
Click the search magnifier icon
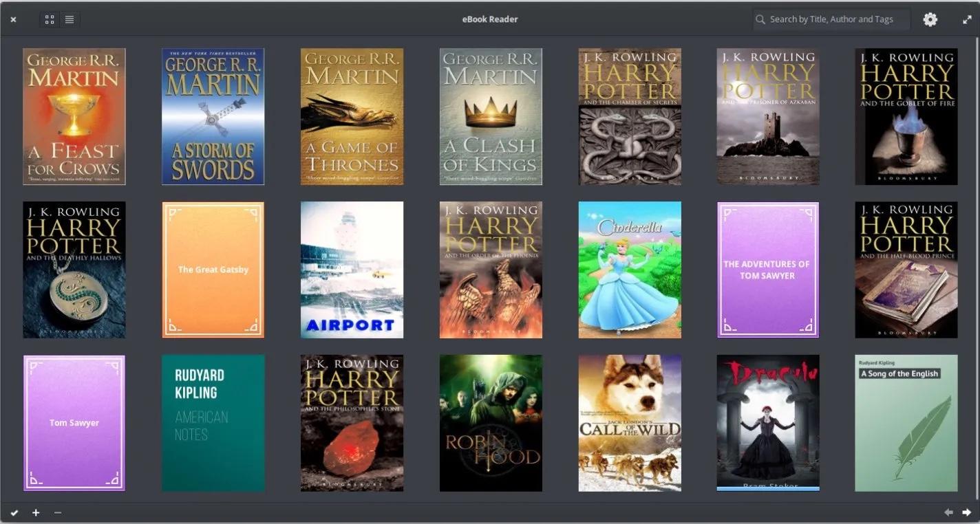(x=761, y=19)
